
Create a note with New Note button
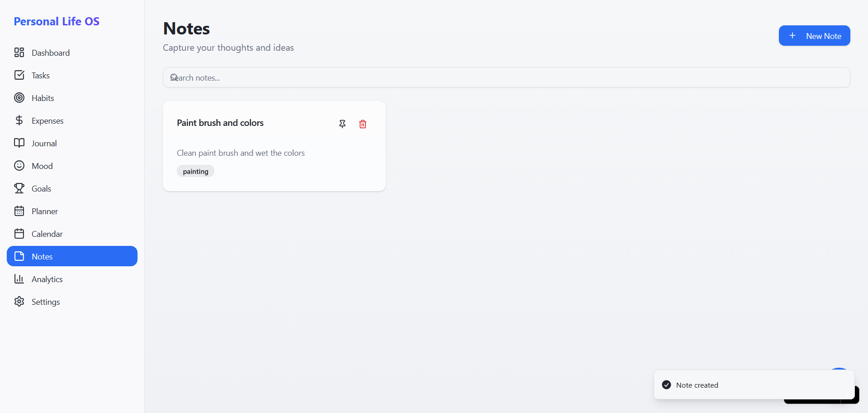tap(814, 36)
